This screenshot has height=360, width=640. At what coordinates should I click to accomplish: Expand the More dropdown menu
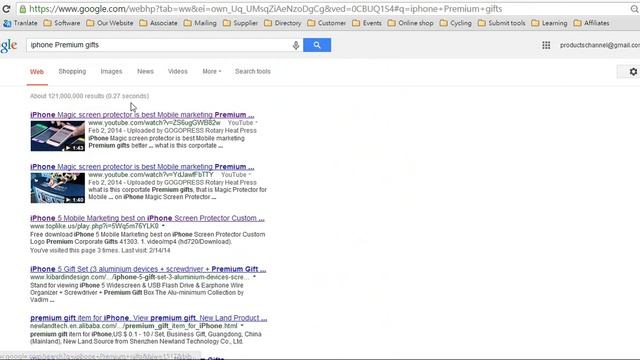[x=212, y=71]
